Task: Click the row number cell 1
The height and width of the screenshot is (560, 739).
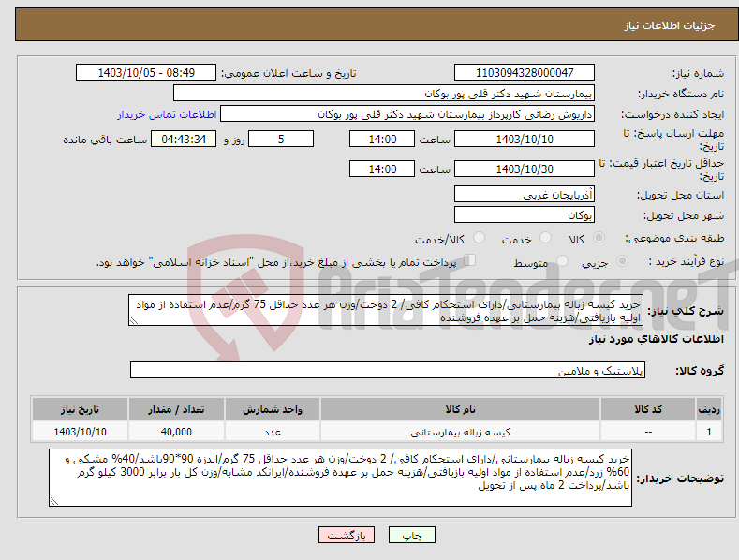Action: point(709,432)
